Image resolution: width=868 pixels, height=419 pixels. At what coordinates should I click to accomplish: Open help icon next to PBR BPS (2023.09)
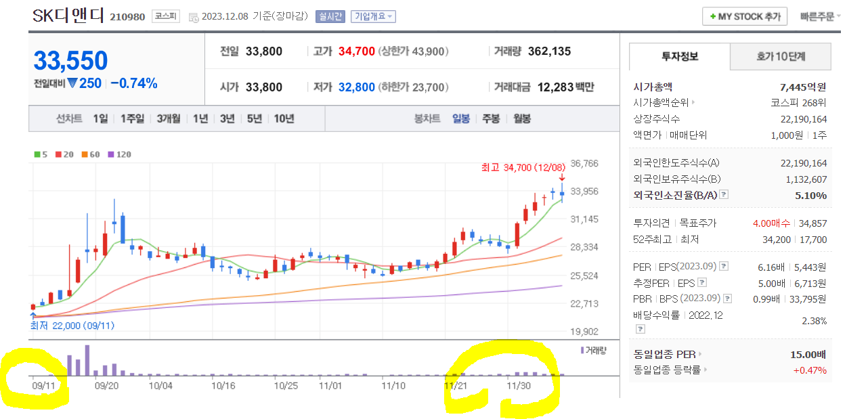[x=728, y=299]
